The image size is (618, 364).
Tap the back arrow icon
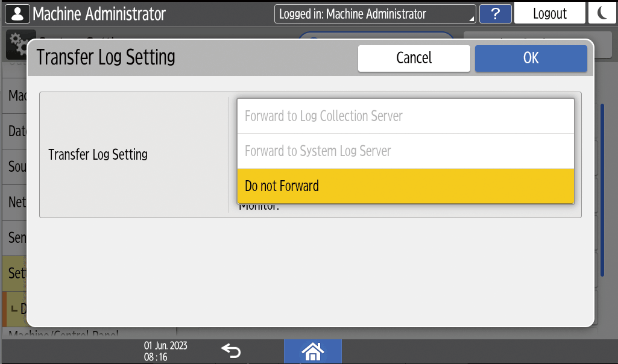click(x=230, y=350)
